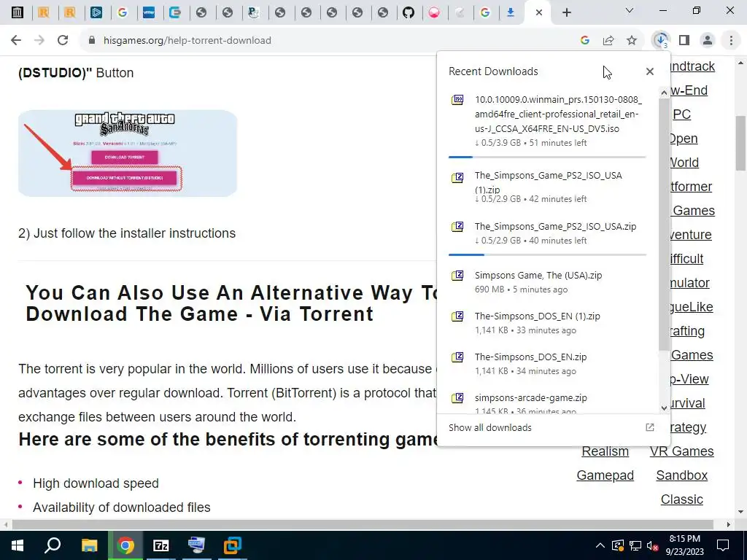The width and height of the screenshot is (747, 560).
Task: Click the Chrome taskbar icon
Action: click(125, 545)
